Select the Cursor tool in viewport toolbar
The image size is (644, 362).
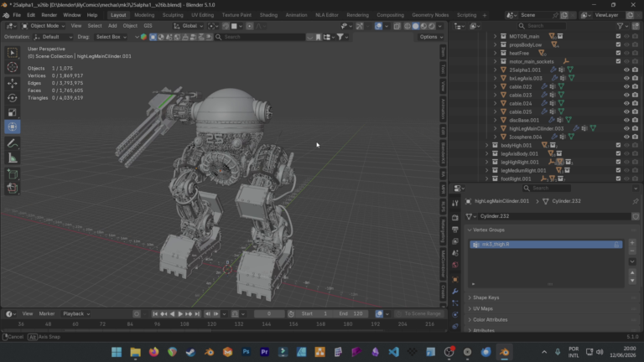[x=13, y=67]
